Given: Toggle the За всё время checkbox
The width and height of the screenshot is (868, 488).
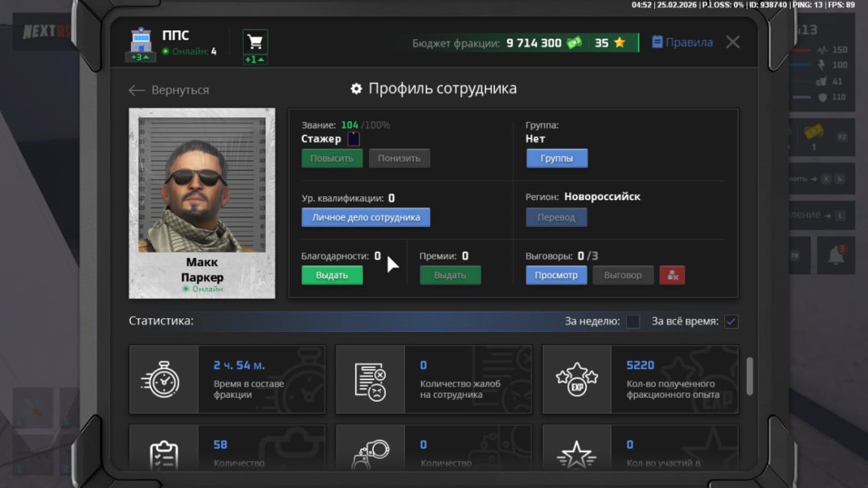Looking at the screenshot, I should (731, 322).
